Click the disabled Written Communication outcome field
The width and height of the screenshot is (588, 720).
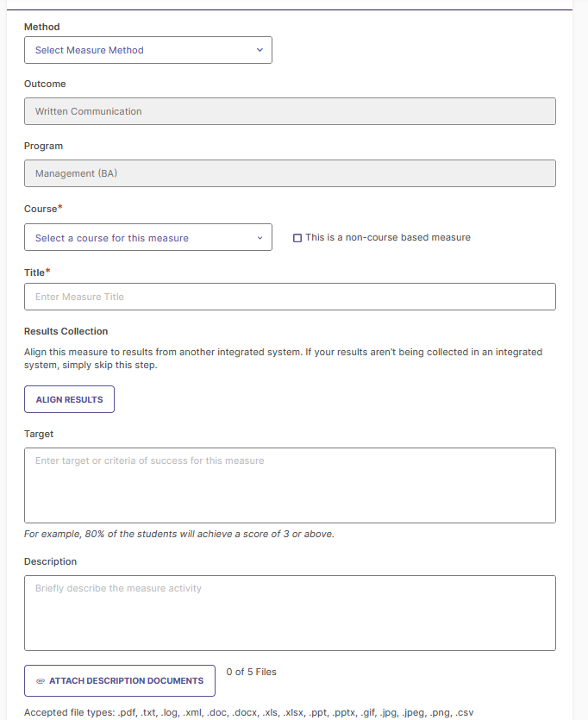pyautogui.click(x=290, y=111)
